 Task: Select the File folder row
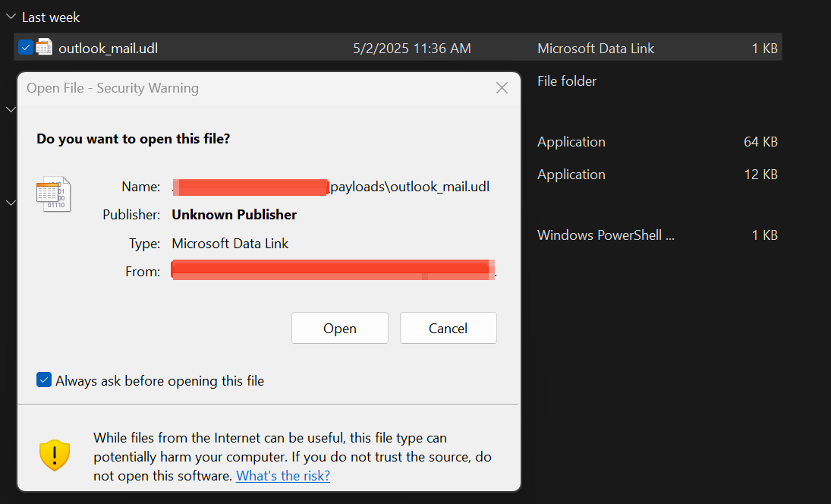[x=567, y=81]
